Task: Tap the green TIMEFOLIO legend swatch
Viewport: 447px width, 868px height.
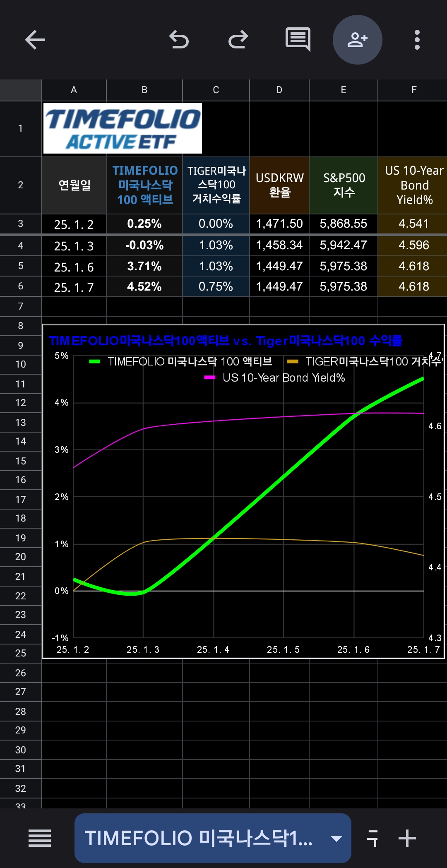Action: (95, 361)
